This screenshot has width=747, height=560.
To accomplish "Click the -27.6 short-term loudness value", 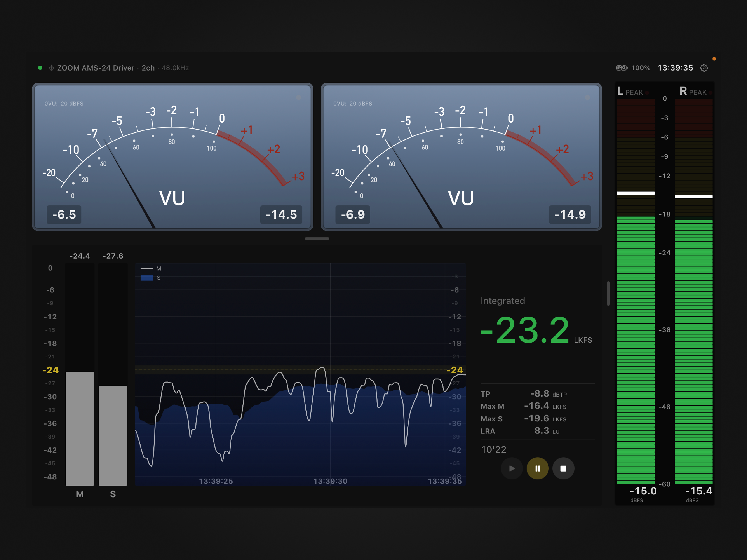I will coord(113,256).
